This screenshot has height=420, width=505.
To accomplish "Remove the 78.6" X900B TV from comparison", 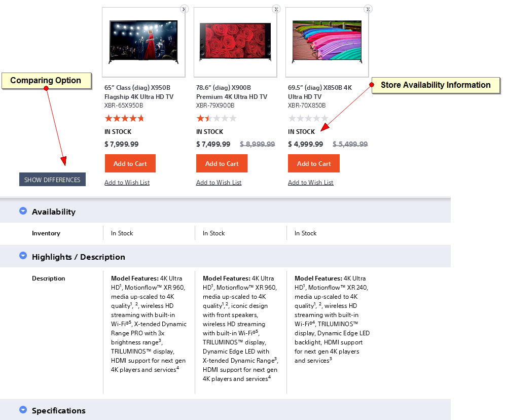I will [x=276, y=9].
